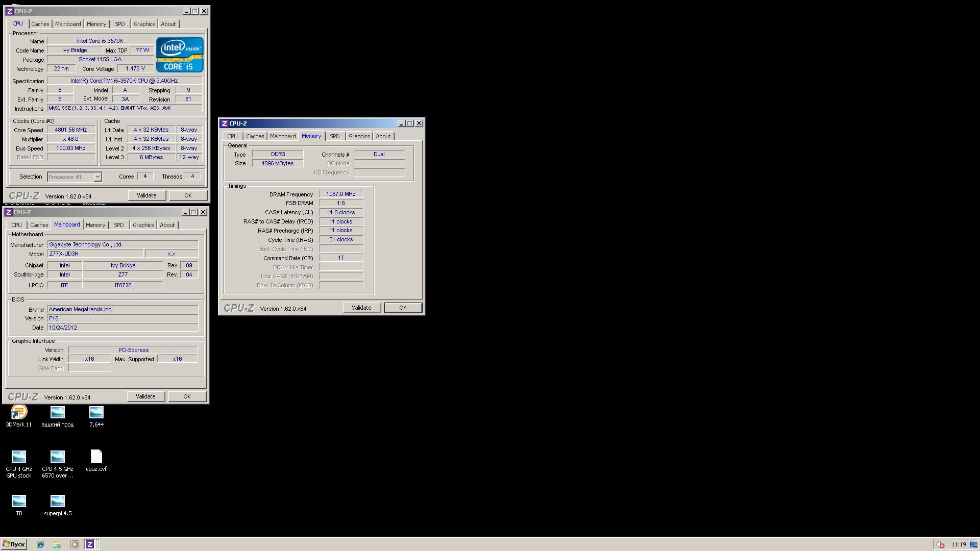
Task: Click OK in the CPU tab window
Action: click(188, 195)
